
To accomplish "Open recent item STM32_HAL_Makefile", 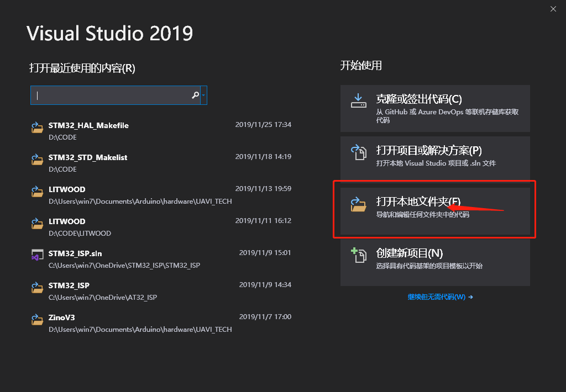I will pos(161,131).
